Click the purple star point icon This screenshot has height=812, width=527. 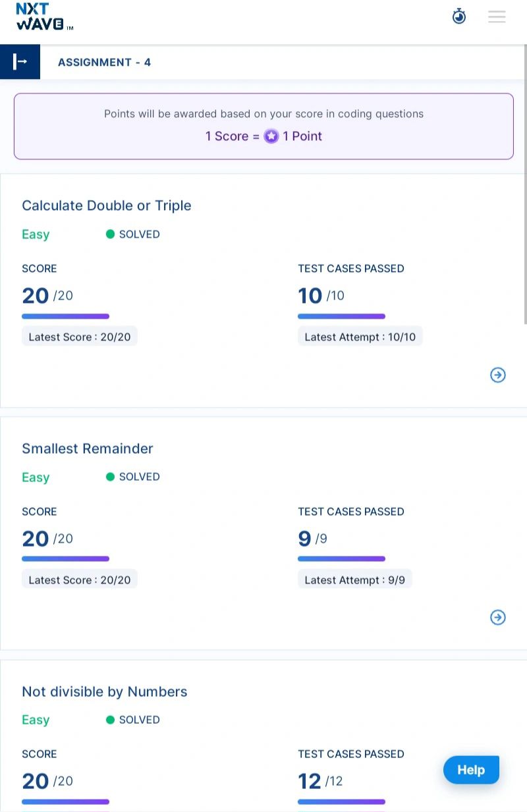tap(271, 136)
